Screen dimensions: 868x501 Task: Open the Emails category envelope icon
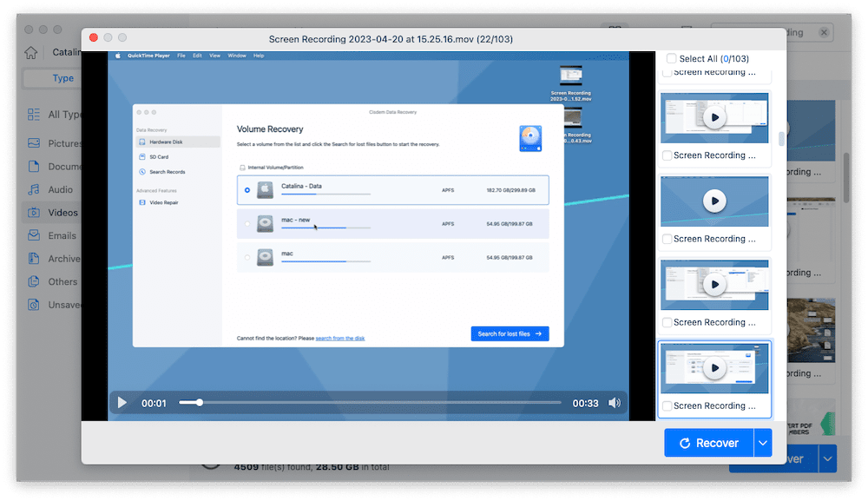point(34,235)
